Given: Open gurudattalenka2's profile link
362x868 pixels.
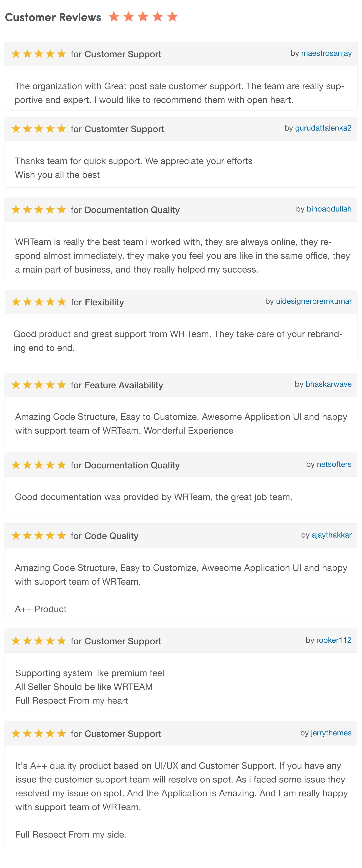Looking at the screenshot, I should click(323, 128).
